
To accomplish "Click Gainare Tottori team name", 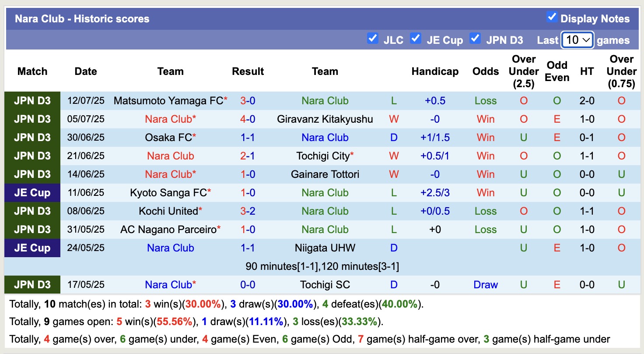I will (325, 174).
